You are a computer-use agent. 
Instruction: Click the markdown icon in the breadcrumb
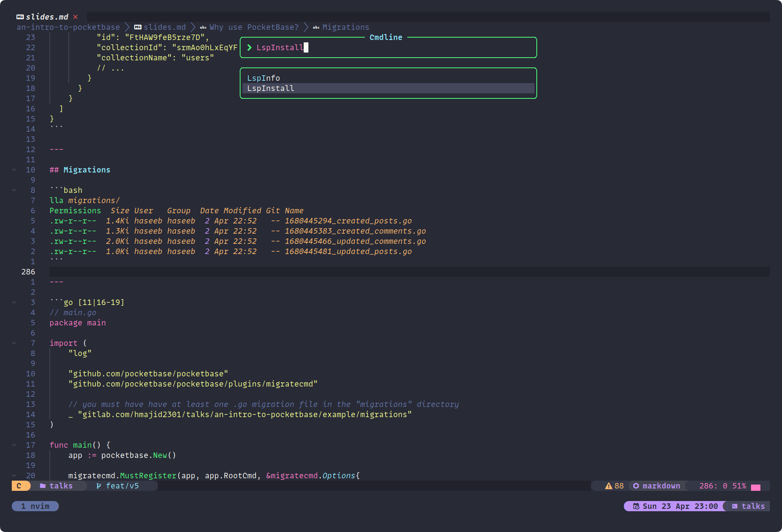(138, 27)
